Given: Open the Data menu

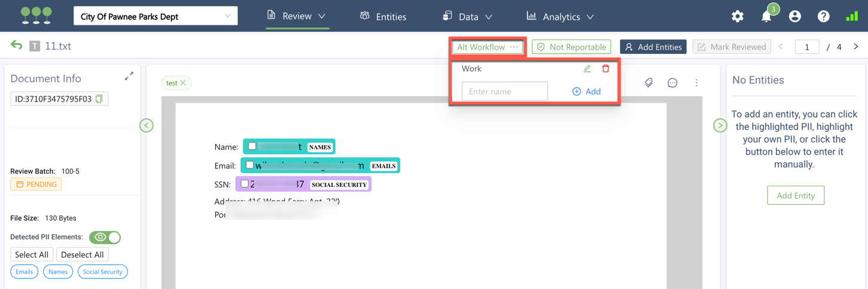Looking at the screenshot, I should (467, 17).
